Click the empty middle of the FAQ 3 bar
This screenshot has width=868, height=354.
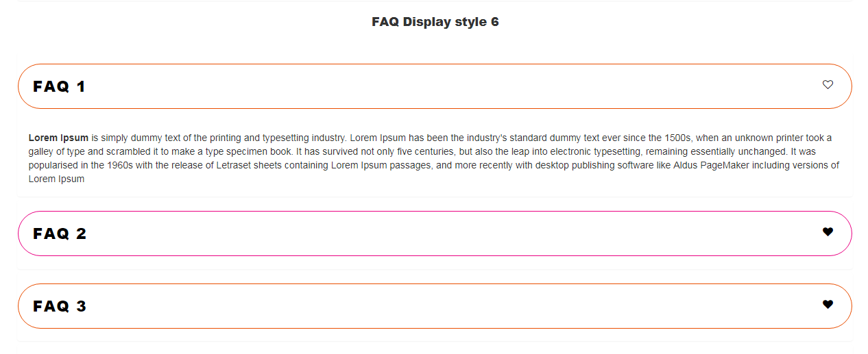point(435,306)
